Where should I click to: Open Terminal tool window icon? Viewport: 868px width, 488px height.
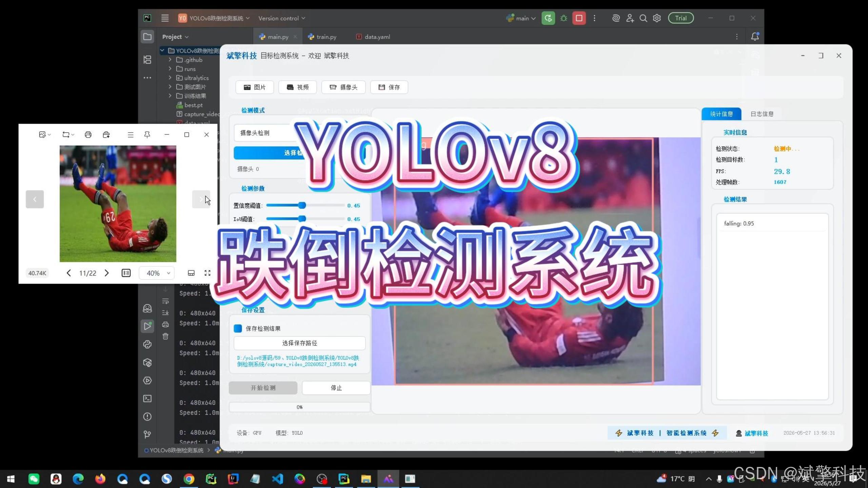pos(147,399)
